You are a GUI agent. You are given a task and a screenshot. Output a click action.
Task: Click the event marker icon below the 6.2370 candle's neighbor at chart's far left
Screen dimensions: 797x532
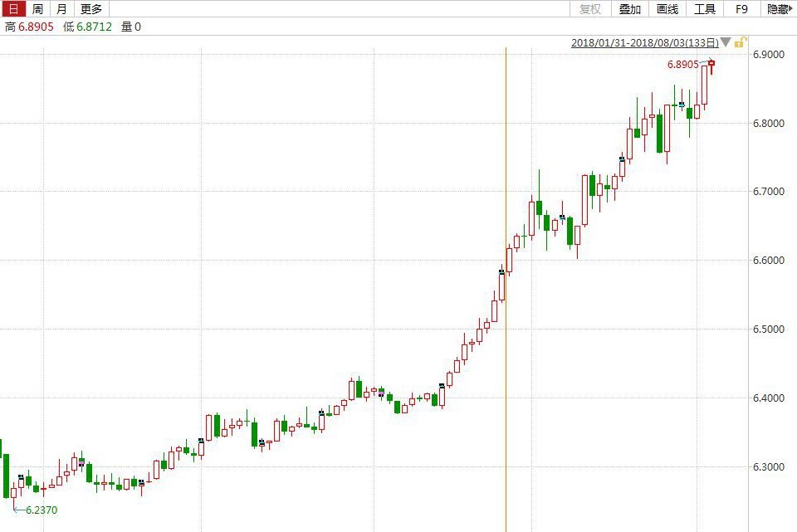coord(22,477)
